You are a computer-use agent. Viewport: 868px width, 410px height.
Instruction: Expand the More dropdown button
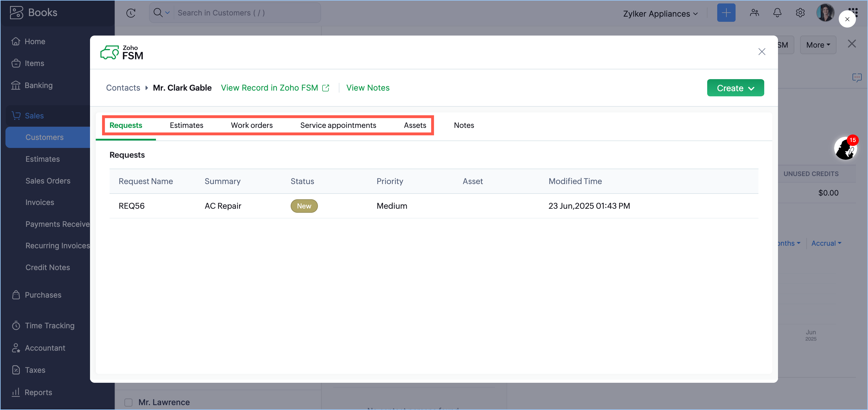point(818,45)
